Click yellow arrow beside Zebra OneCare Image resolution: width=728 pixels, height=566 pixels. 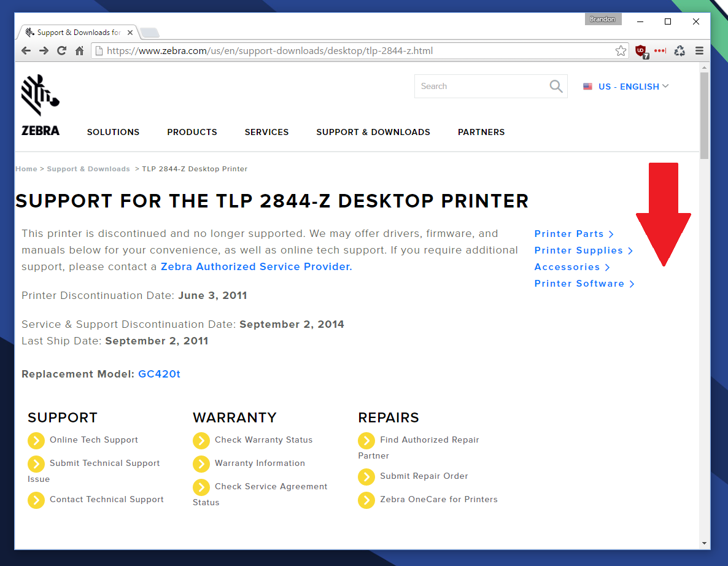[366, 500]
